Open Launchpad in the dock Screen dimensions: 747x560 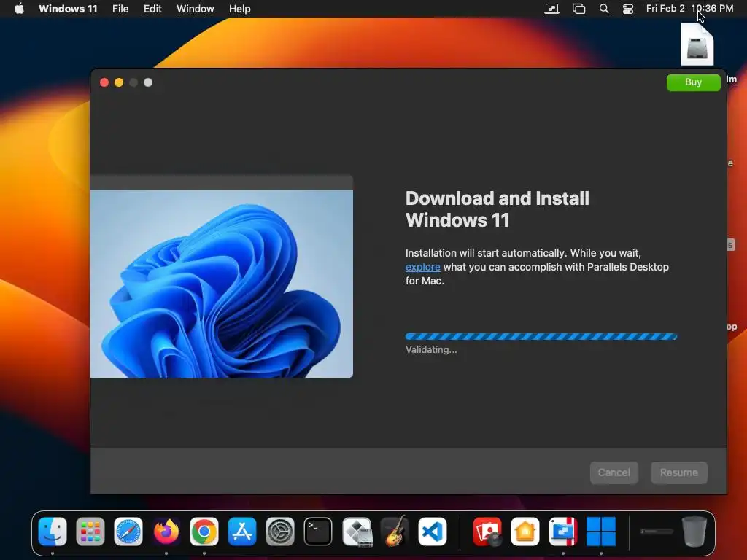point(90,532)
